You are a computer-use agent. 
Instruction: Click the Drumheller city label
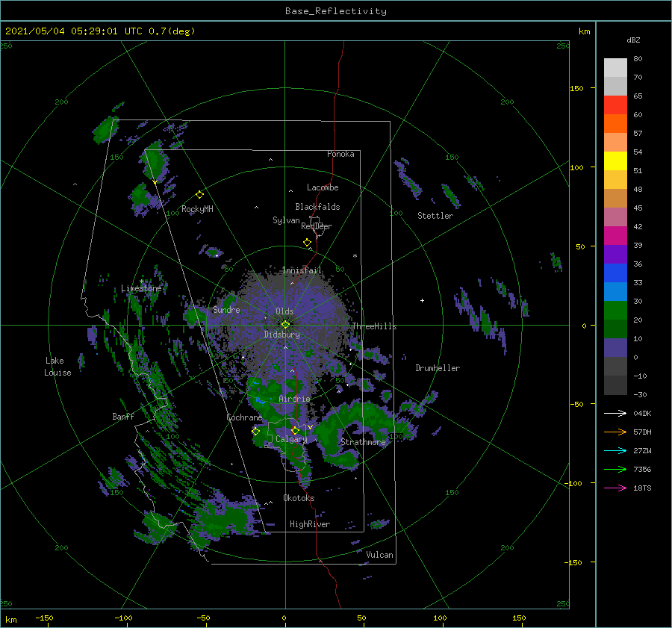click(438, 368)
